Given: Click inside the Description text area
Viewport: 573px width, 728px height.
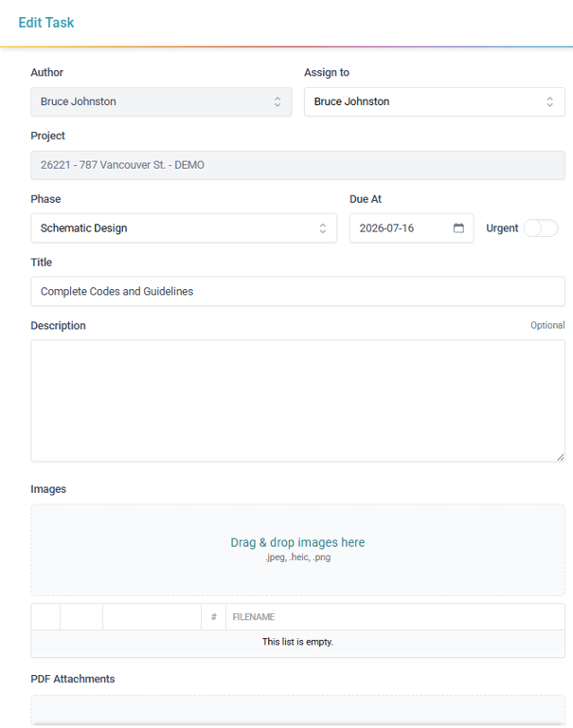Looking at the screenshot, I should click(298, 401).
